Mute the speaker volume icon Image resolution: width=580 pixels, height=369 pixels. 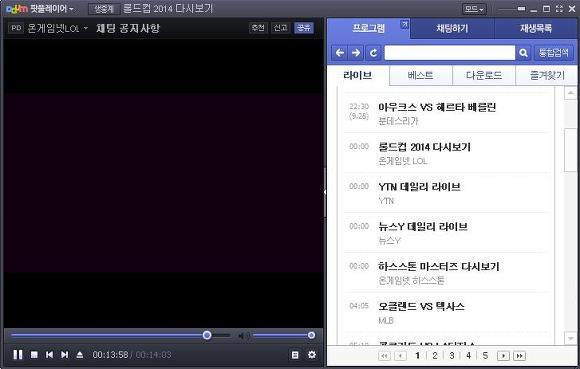(x=243, y=336)
